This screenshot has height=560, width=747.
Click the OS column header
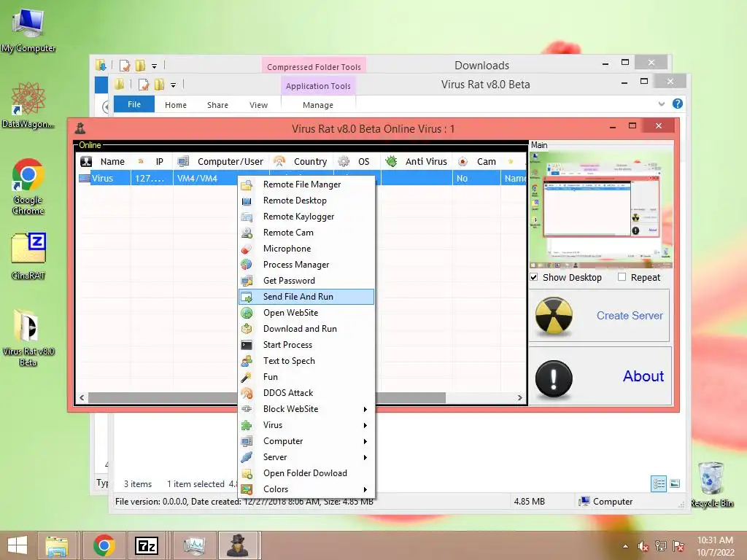[356, 161]
